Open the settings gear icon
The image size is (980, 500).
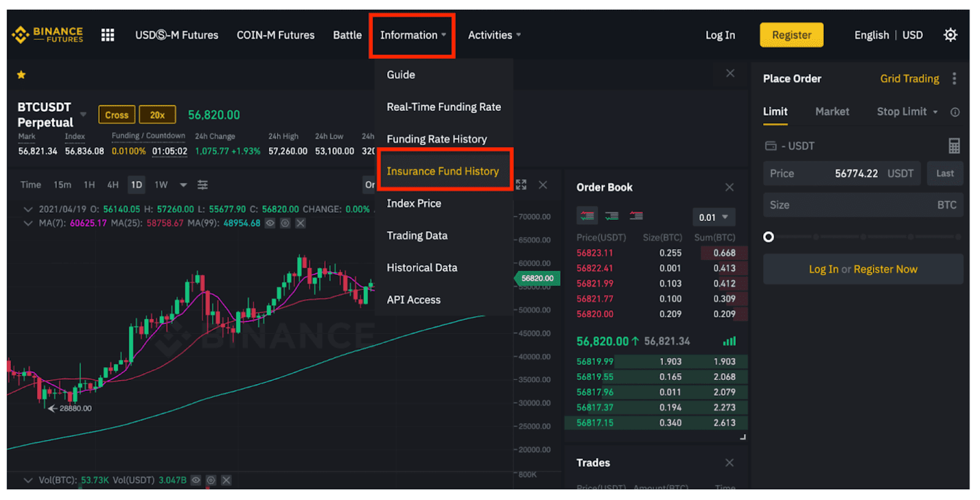pos(950,35)
